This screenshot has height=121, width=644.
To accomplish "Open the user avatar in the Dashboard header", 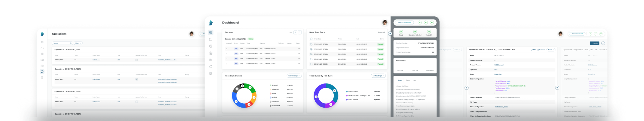I will coord(385,22).
